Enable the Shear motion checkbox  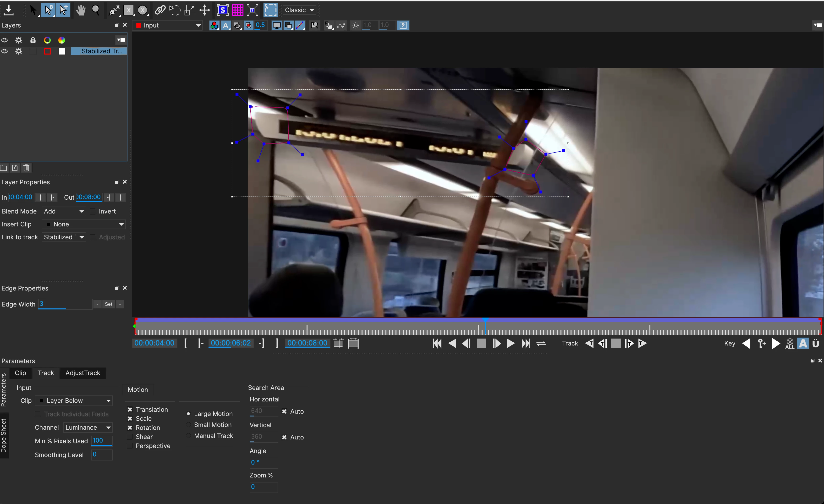pos(130,437)
